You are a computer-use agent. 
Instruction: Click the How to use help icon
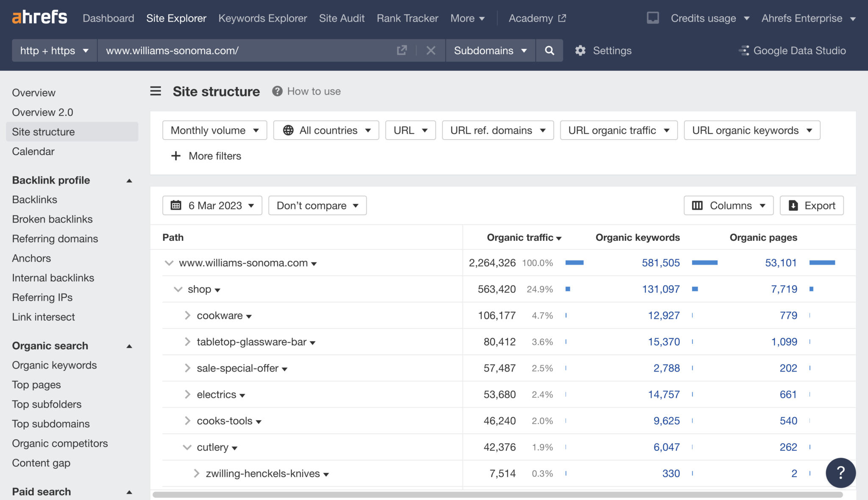pyautogui.click(x=276, y=91)
